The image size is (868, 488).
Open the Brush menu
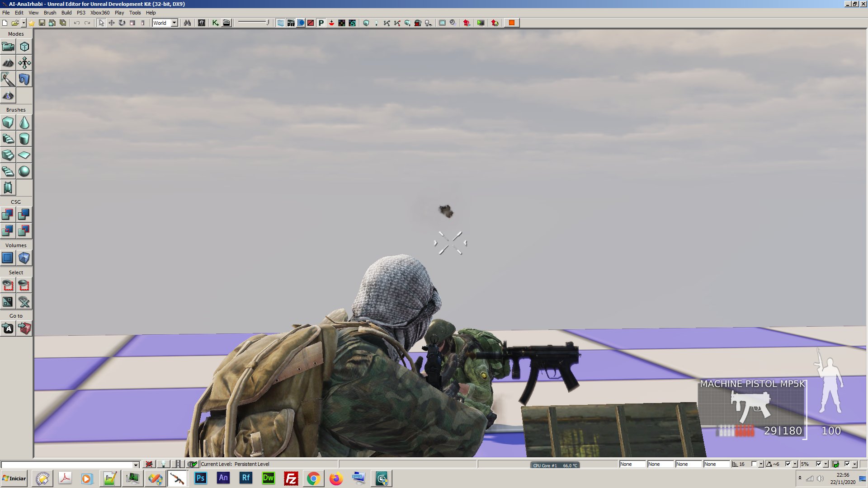tap(50, 13)
